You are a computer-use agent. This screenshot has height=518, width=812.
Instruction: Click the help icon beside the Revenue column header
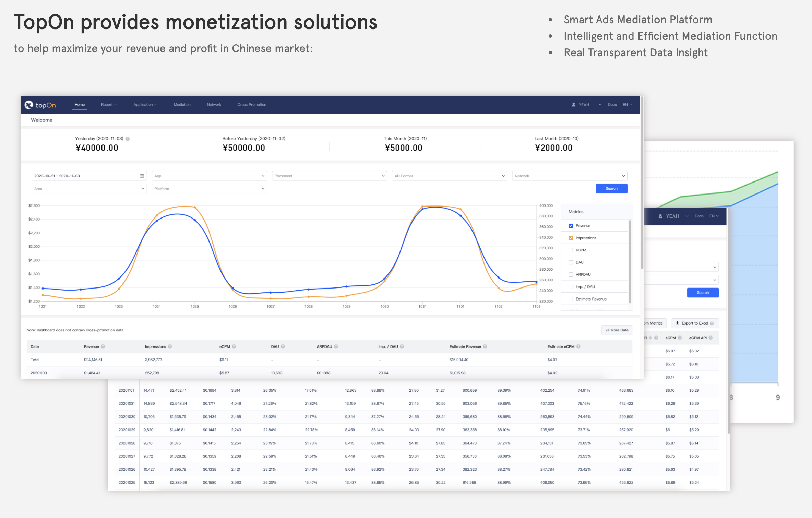pyautogui.click(x=103, y=346)
